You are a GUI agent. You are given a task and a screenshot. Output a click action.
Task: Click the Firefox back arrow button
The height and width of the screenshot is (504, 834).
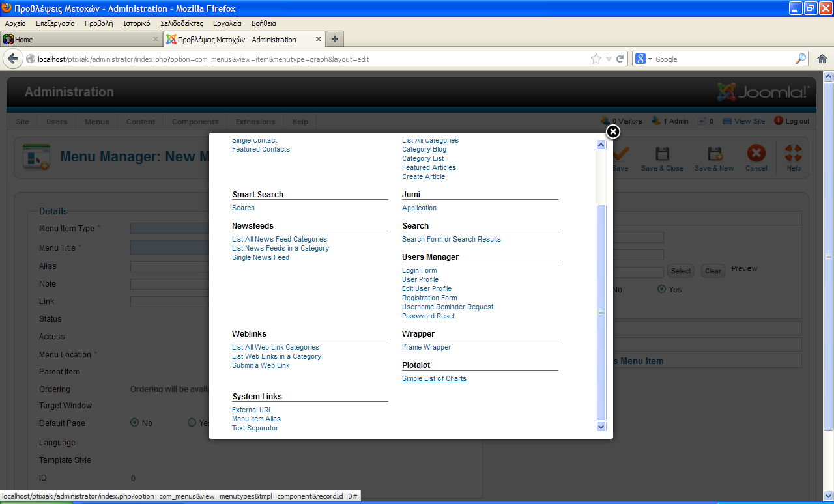tap(12, 59)
